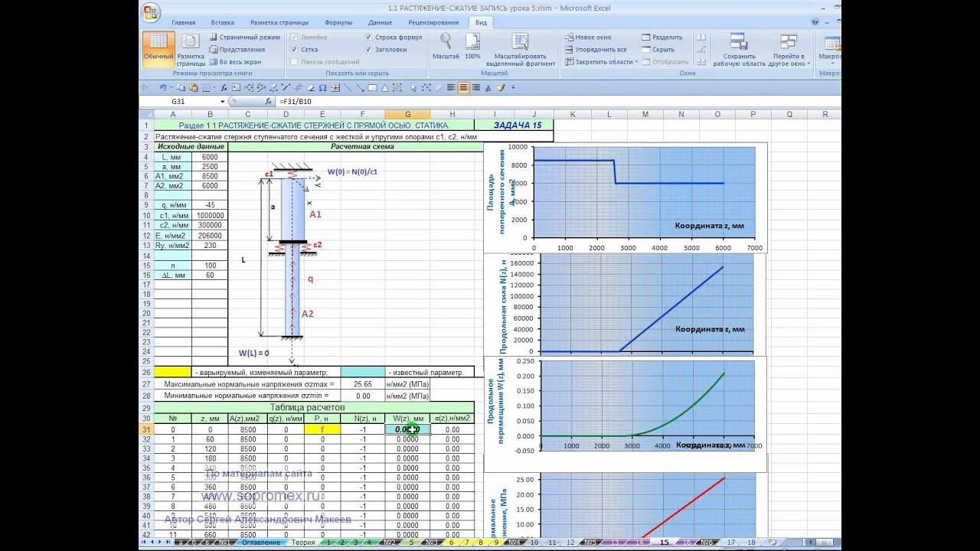Click Представления custom views button
The width and height of the screenshot is (980, 551).
coord(237,49)
